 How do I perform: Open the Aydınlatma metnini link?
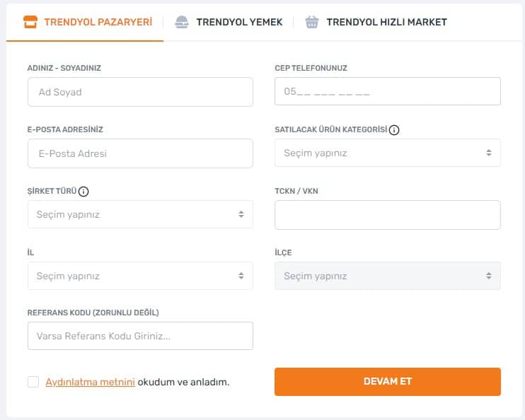pyautogui.click(x=90, y=382)
